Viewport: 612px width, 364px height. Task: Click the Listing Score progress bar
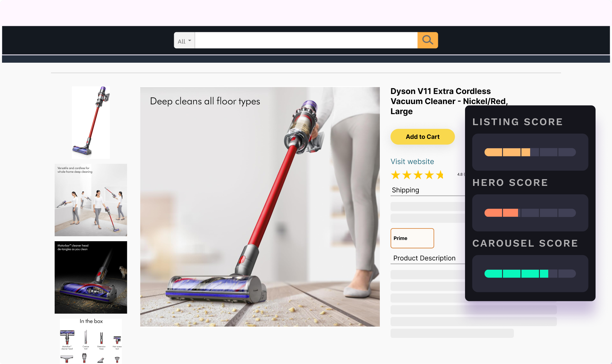(530, 152)
